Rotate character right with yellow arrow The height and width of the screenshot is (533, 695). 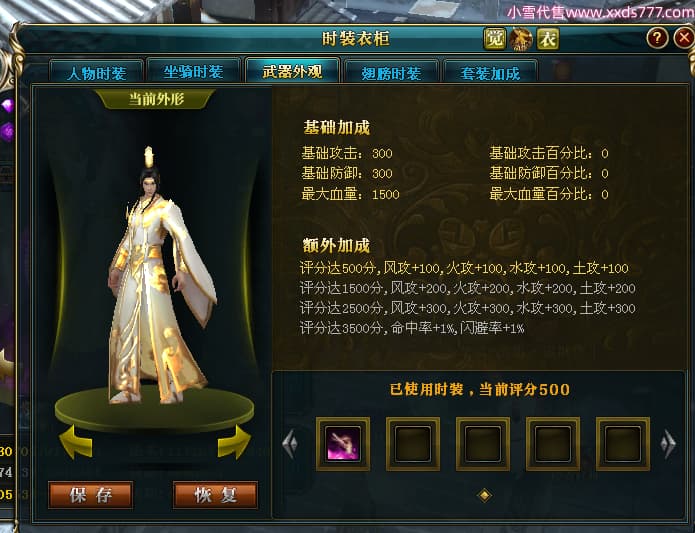(234, 442)
